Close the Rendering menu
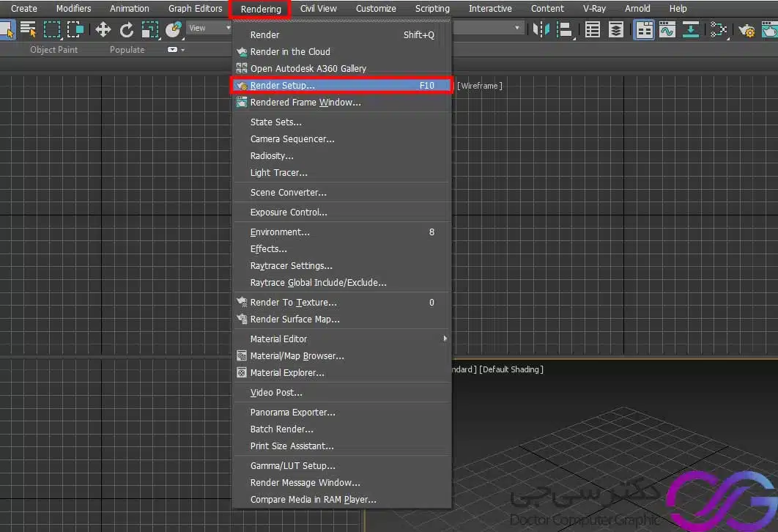This screenshot has height=532, width=778. point(261,9)
